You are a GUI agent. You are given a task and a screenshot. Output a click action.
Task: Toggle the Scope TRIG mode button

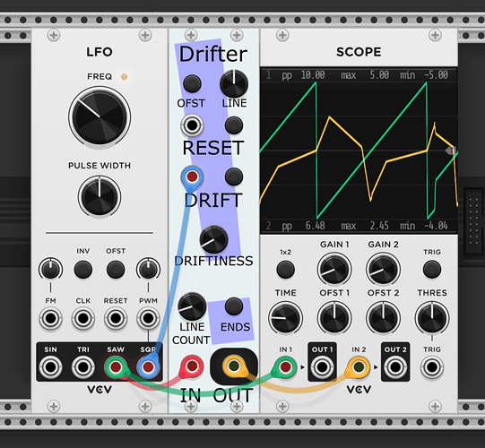tap(432, 270)
